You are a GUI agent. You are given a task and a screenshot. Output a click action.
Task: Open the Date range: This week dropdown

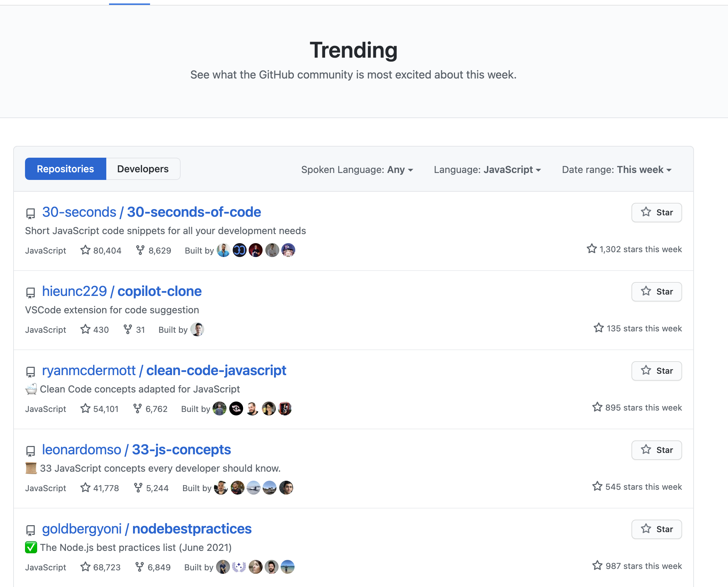[617, 170]
